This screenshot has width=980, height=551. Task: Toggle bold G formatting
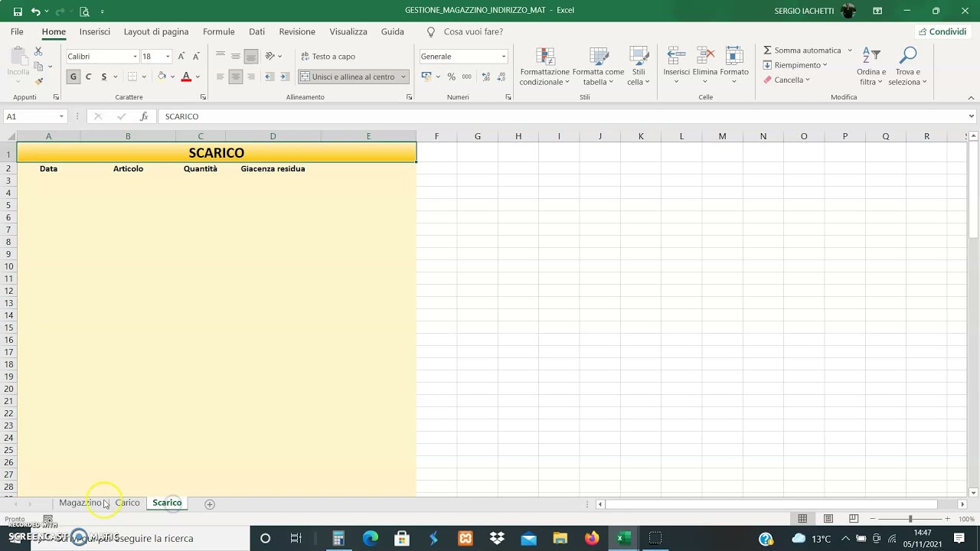click(x=73, y=77)
